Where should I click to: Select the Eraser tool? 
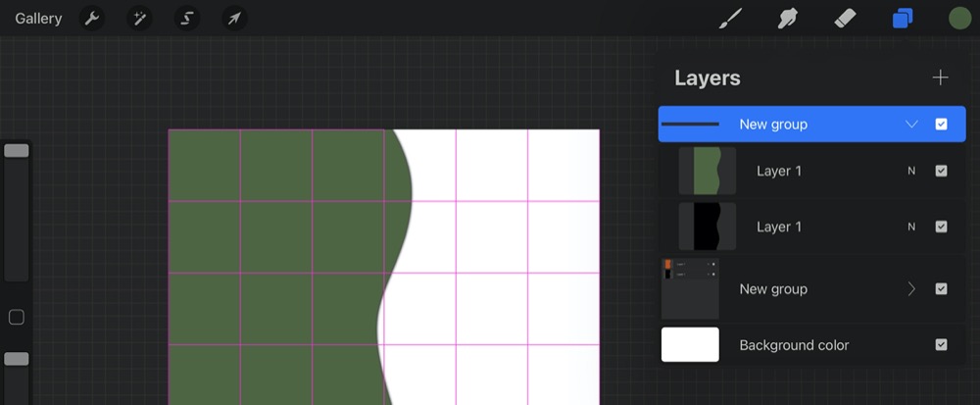845,19
